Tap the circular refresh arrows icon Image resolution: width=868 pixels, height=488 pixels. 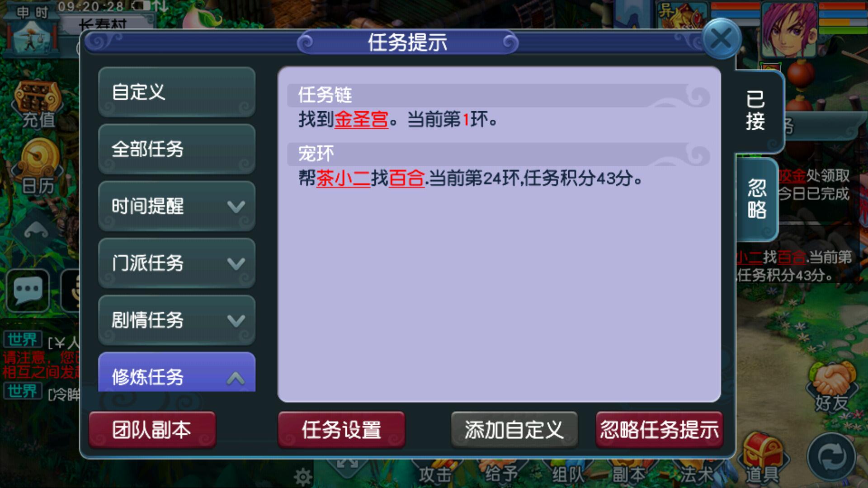point(832,458)
